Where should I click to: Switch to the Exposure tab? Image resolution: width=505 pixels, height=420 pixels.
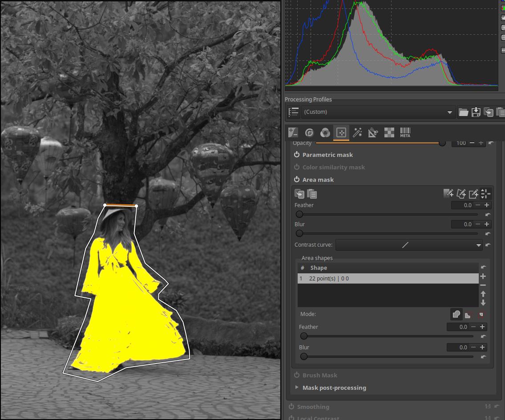(293, 132)
